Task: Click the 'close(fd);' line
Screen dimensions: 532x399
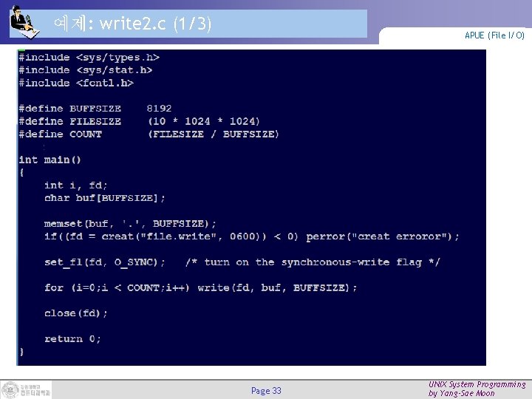Action: (x=75, y=313)
